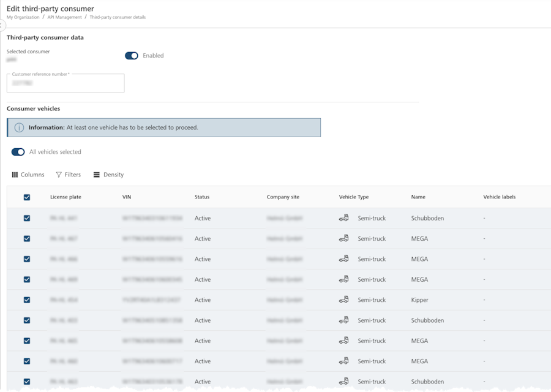Uncheck the checkbox in the sixth vehicle row

tap(27, 320)
